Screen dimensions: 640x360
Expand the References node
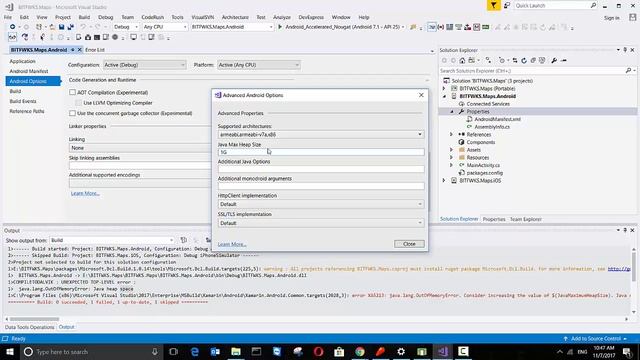point(451,134)
